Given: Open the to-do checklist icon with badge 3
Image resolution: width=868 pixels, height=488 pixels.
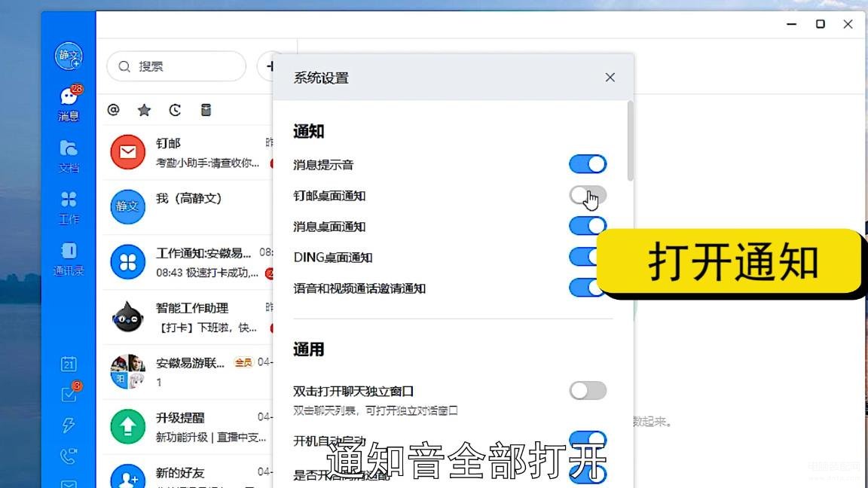Looking at the screenshot, I should tap(69, 395).
